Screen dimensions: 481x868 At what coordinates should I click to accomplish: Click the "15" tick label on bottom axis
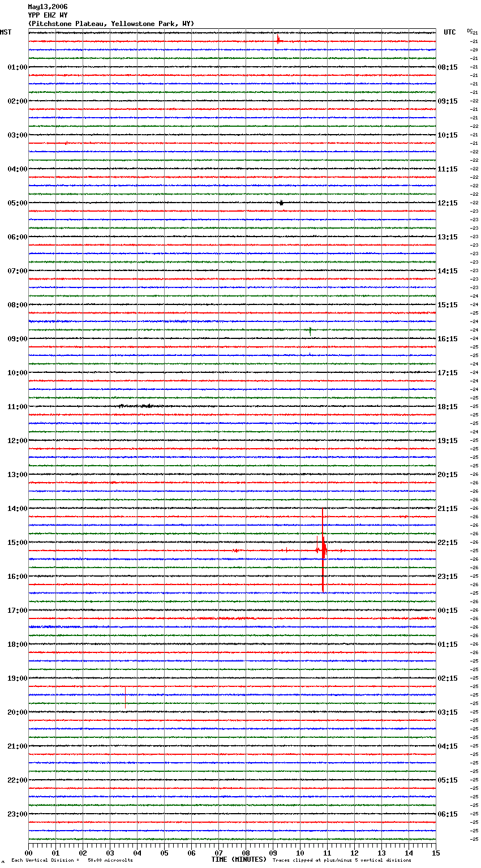pos(436,853)
